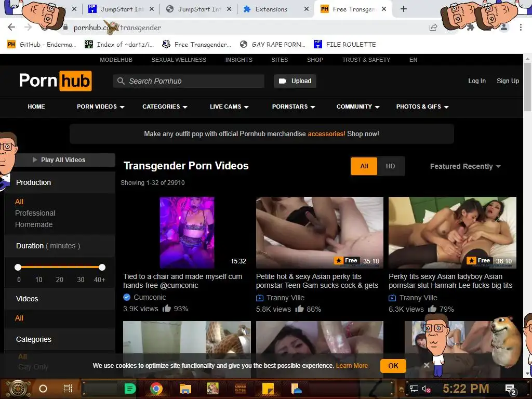
Task: Click the Log In link
Action: (x=477, y=81)
